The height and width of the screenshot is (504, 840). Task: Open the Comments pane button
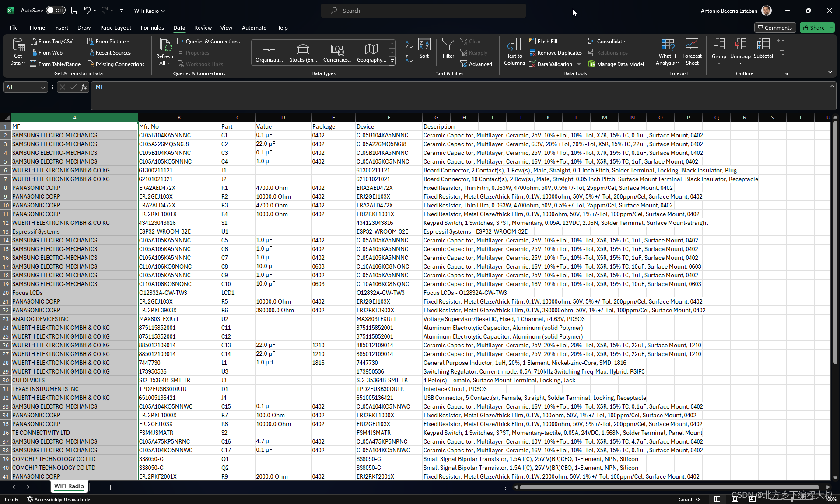(x=774, y=28)
